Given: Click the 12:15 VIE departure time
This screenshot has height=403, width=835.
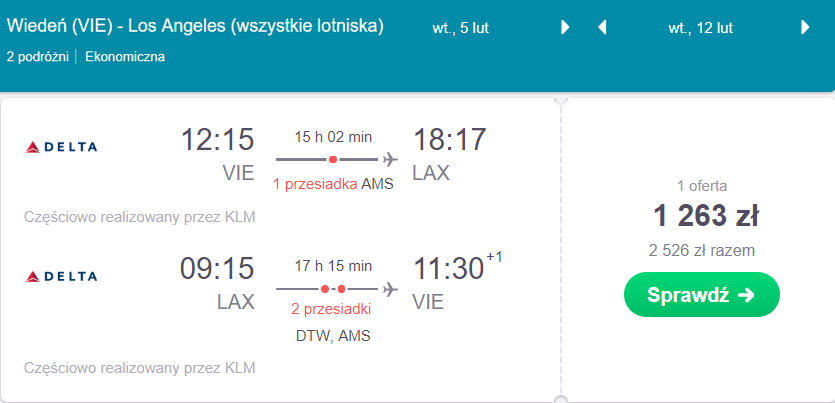Looking at the screenshot, I should coord(217,154).
